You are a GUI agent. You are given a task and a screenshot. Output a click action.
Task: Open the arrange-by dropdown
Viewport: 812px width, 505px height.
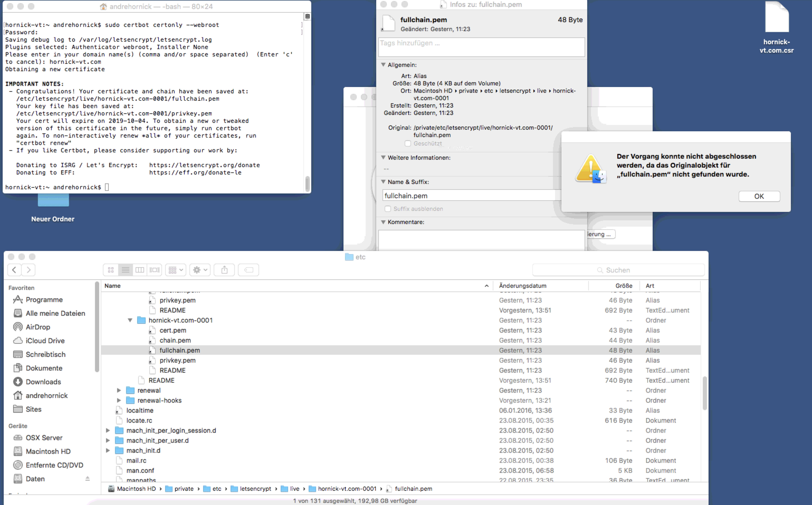pos(175,270)
